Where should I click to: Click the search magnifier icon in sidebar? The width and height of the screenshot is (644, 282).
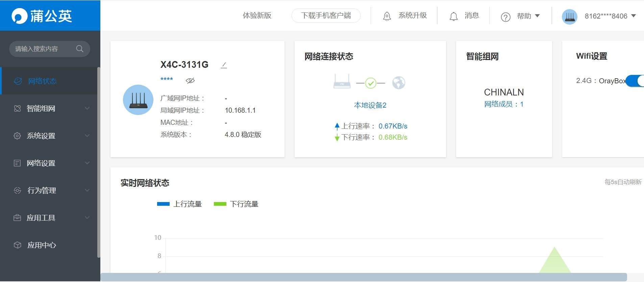pos(80,49)
